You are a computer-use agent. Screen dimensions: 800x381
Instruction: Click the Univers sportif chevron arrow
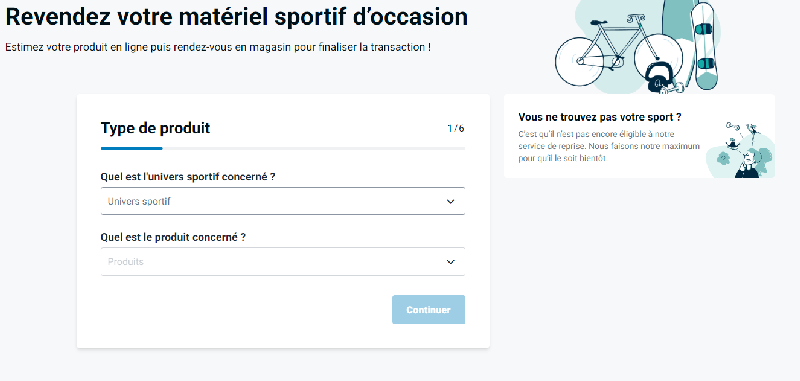tap(451, 201)
